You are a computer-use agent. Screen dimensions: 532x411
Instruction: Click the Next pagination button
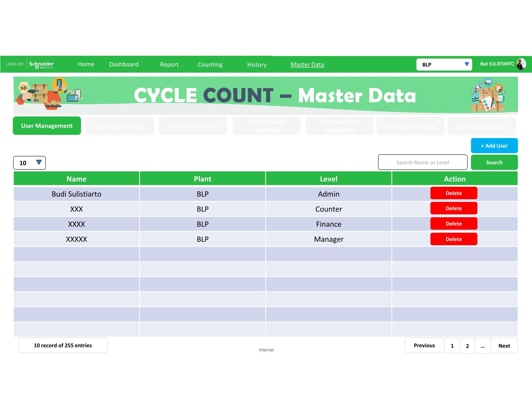(504, 346)
